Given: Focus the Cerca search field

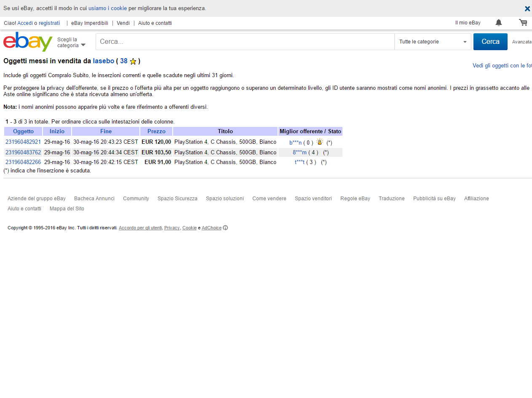Looking at the screenshot, I should coord(245,42).
